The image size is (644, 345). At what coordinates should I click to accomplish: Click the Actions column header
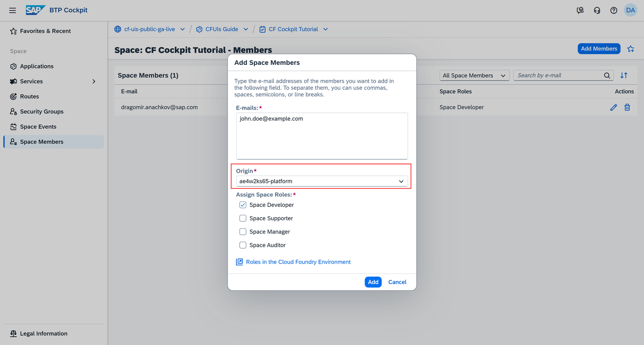pyautogui.click(x=624, y=91)
